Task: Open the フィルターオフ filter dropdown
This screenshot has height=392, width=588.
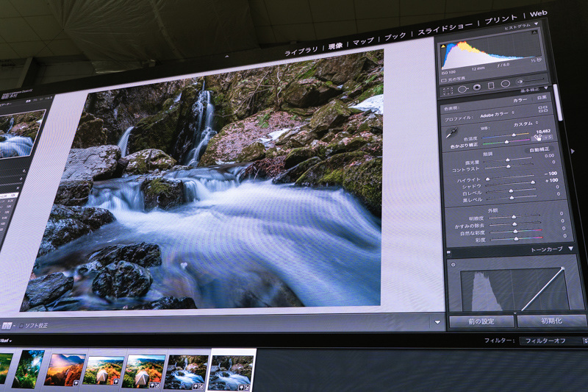Action: pyautogui.click(x=552, y=341)
